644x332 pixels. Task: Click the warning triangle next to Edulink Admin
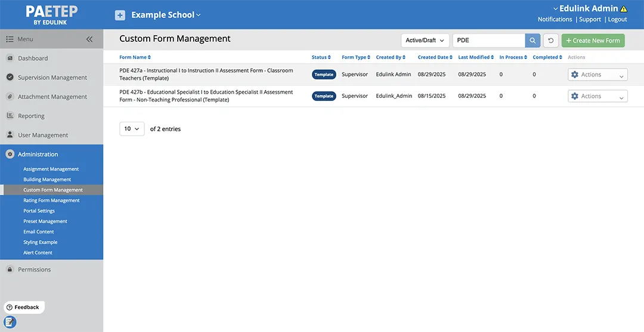pyautogui.click(x=624, y=8)
